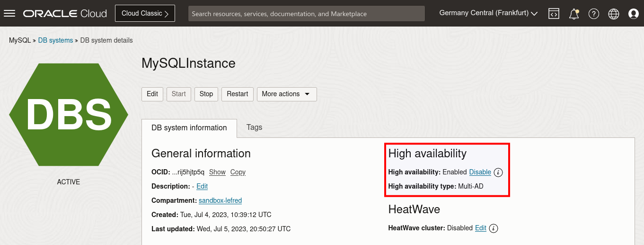Go to DB systems breadcrumb link
Viewport: 644px width, 245px height.
pos(55,40)
